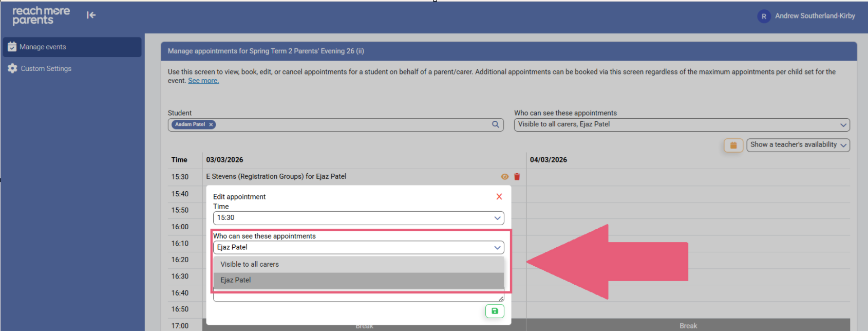Click the red trash delete appointment icon
The image size is (868, 331).
(x=517, y=177)
